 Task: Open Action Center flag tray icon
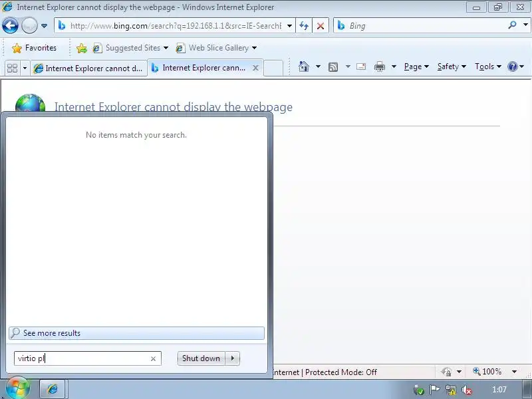434,390
